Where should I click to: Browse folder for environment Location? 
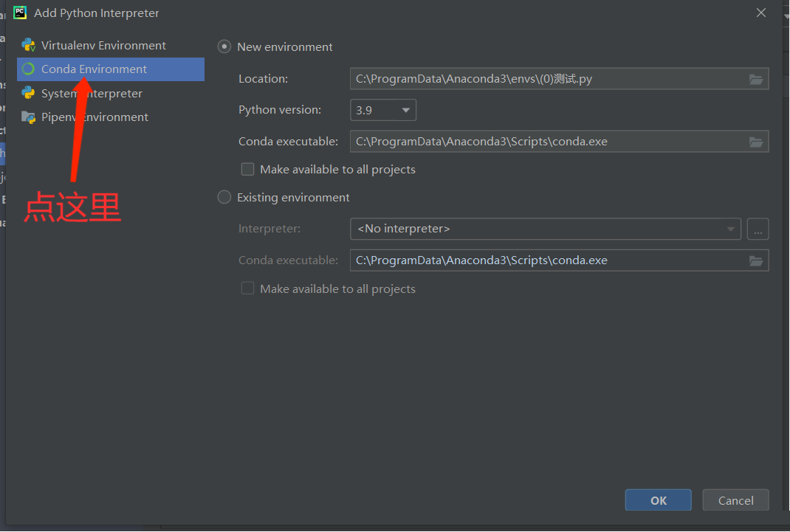(755, 79)
